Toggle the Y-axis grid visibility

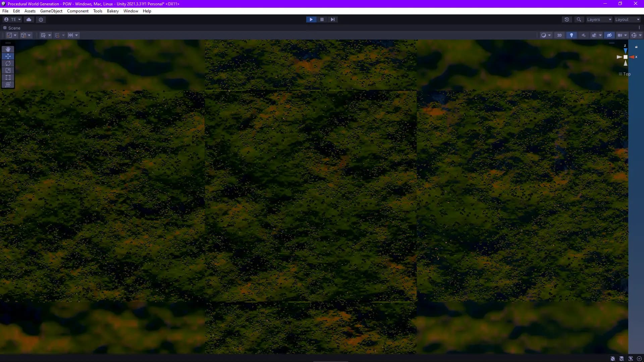click(x=43, y=35)
